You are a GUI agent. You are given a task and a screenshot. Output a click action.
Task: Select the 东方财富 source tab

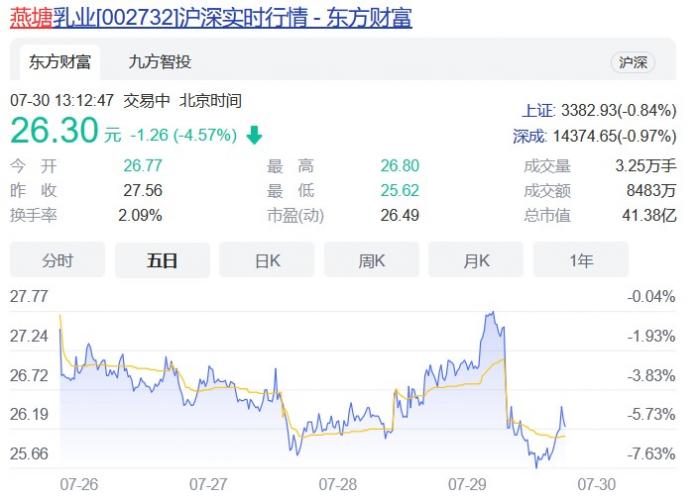tap(60, 62)
